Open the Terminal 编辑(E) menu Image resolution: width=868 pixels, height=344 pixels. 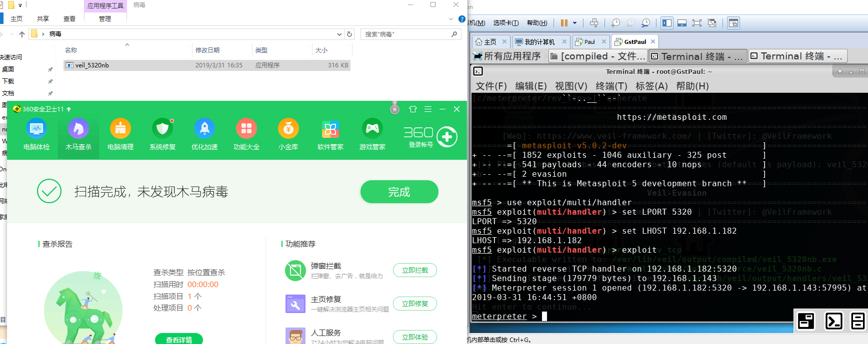click(531, 86)
